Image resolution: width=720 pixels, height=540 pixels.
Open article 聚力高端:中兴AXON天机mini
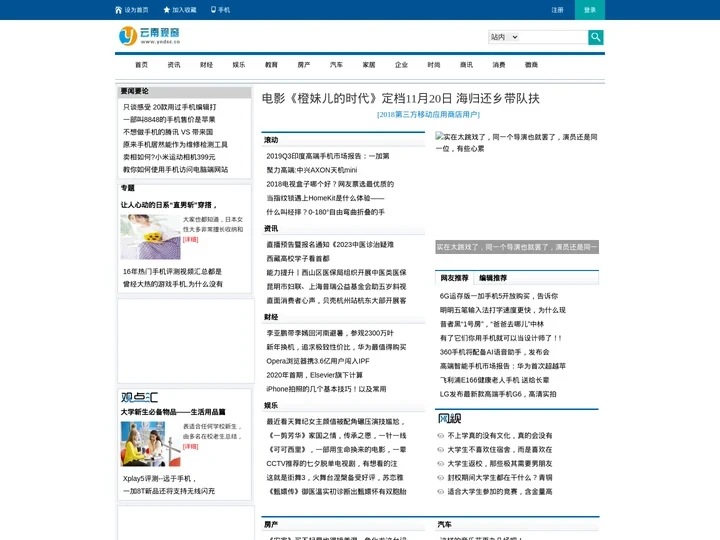(312, 170)
